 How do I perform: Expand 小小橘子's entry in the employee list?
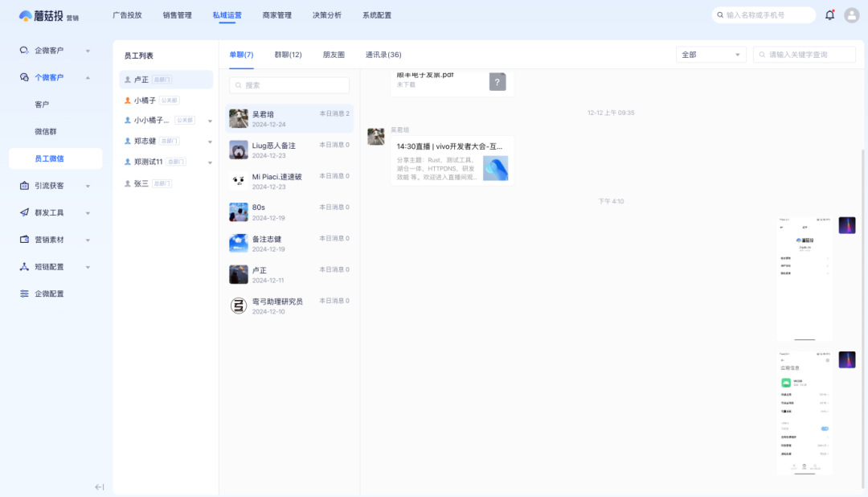(x=210, y=121)
